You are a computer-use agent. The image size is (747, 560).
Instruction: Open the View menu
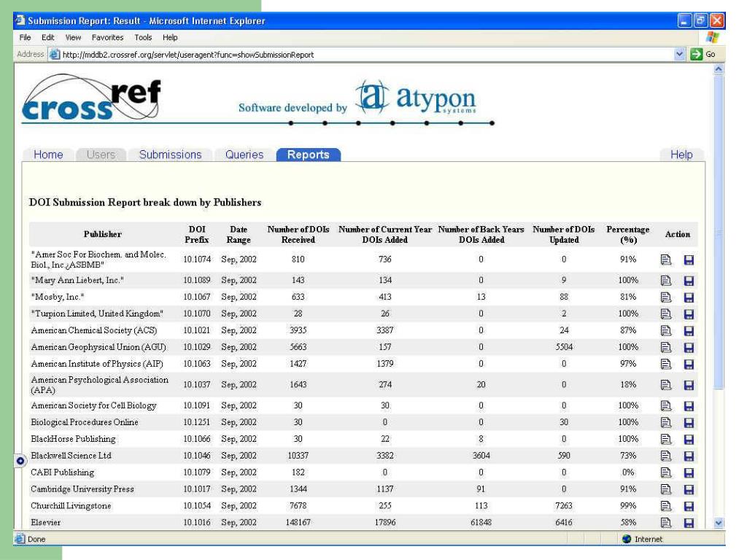tap(73, 37)
